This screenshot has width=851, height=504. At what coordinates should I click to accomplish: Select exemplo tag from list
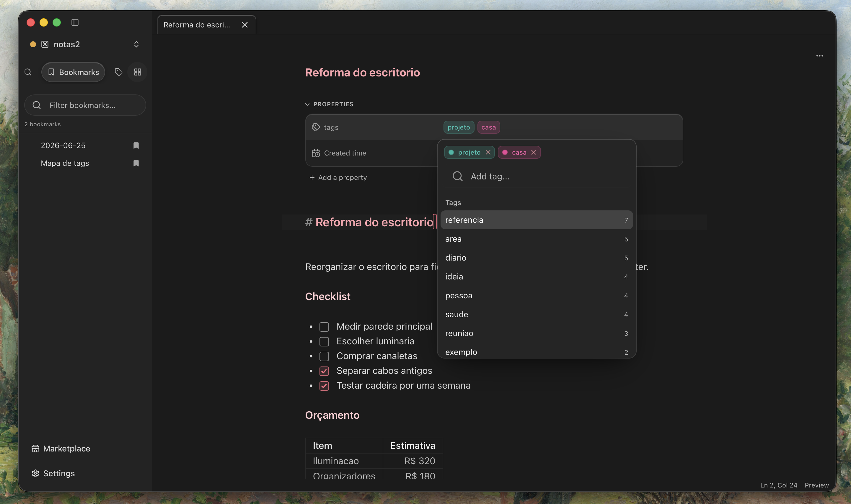point(536,352)
